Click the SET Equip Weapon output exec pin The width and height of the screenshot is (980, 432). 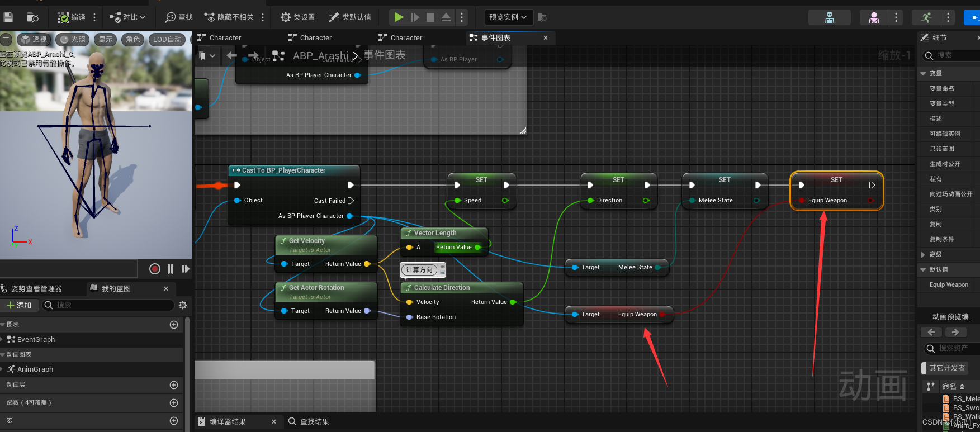[x=872, y=185]
